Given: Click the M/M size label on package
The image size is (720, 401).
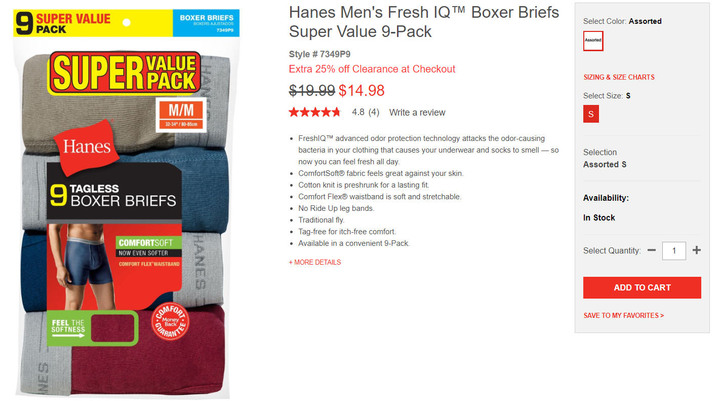Looking at the screenshot, I should click(181, 115).
